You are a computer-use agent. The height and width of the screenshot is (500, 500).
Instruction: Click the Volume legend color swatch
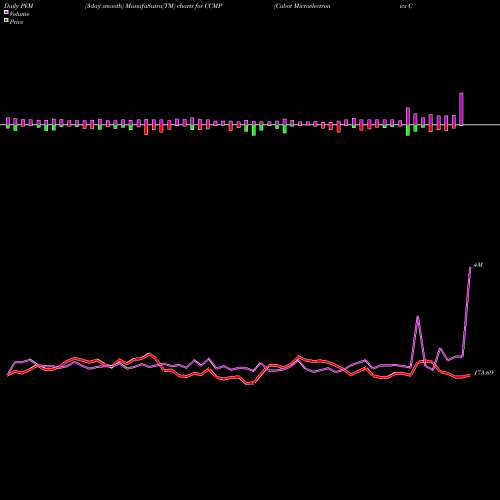tap(6, 12)
